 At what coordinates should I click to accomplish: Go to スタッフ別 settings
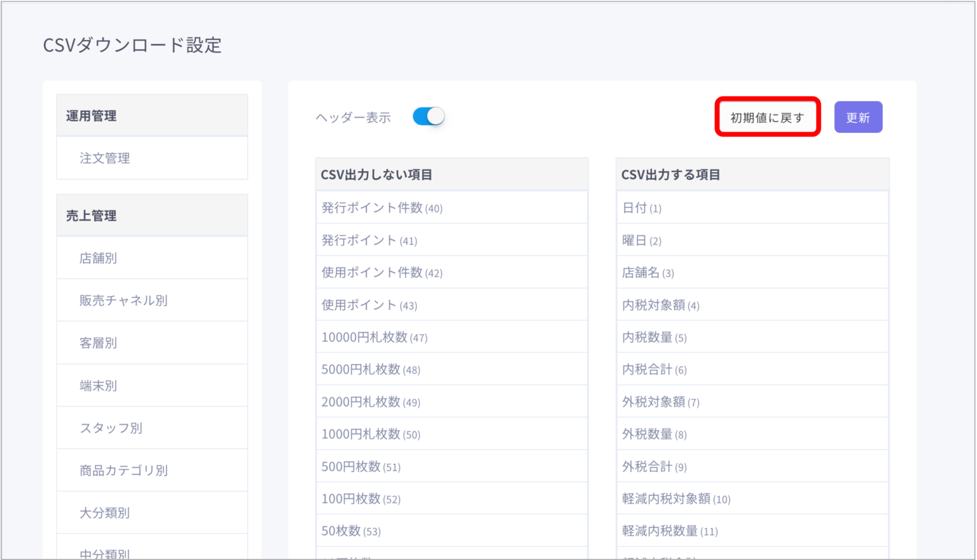point(111,428)
